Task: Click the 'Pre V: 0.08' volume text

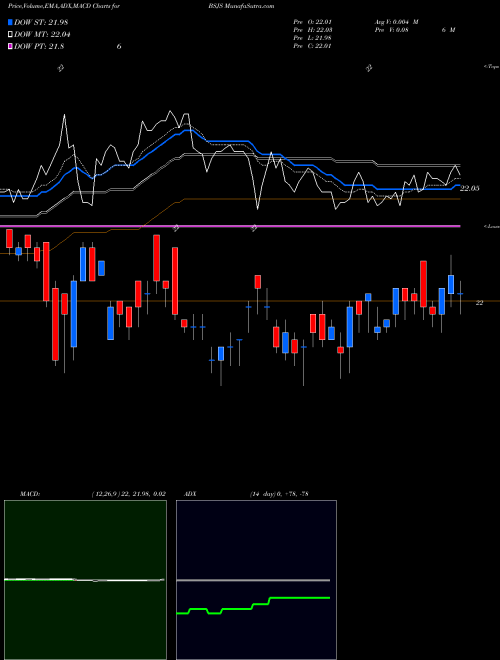Action: tap(391, 30)
